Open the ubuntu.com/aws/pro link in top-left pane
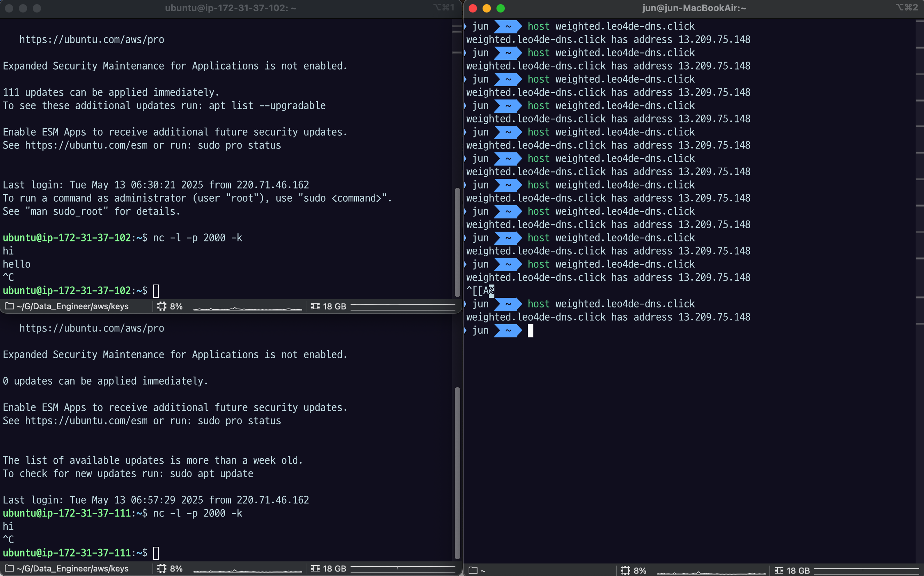The width and height of the screenshot is (924, 576). [92, 40]
